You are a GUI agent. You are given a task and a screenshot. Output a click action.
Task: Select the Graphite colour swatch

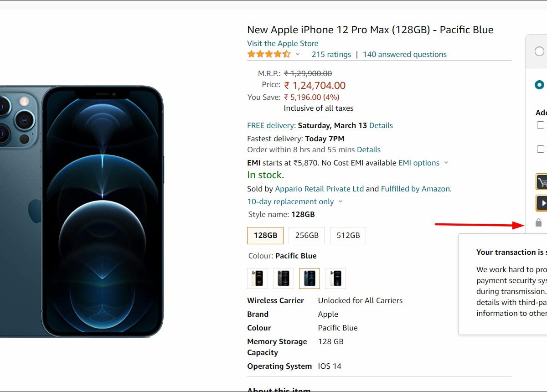point(284,279)
